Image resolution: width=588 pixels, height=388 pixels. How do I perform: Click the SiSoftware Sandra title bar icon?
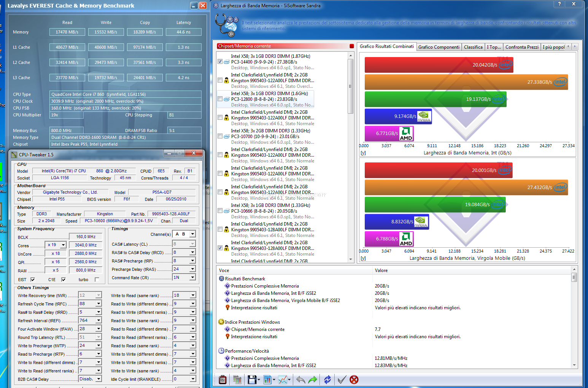tap(216, 6)
